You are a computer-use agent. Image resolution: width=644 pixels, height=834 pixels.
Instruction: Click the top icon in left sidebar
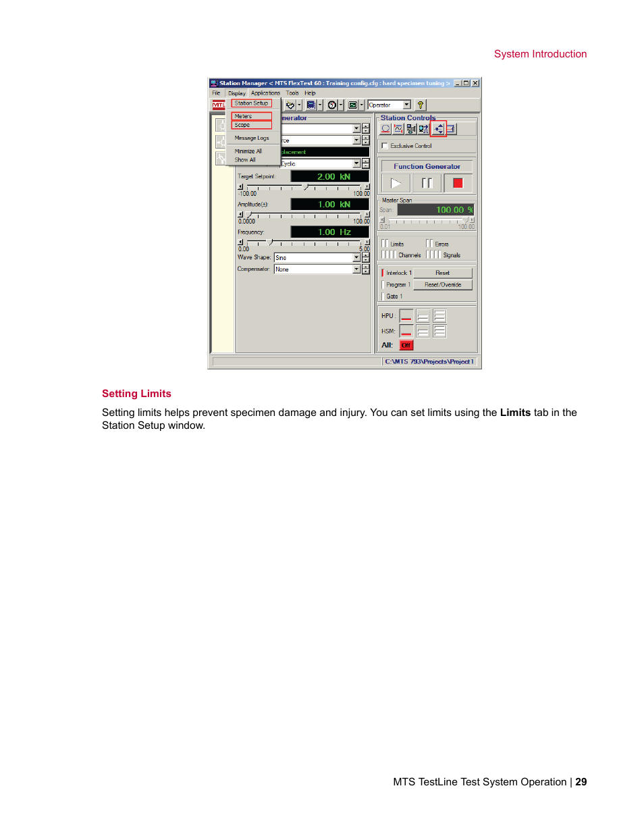pyautogui.click(x=221, y=125)
